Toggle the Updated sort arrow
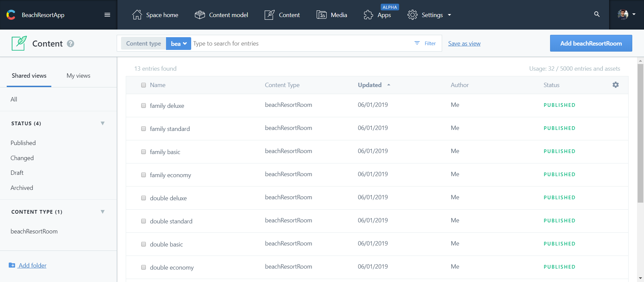 click(x=389, y=85)
